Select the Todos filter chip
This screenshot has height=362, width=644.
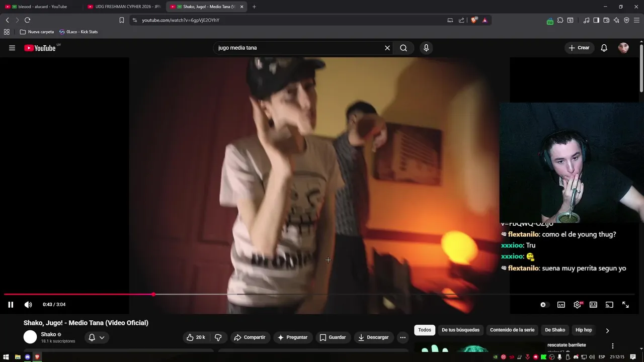pyautogui.click(x=425, y=330)
